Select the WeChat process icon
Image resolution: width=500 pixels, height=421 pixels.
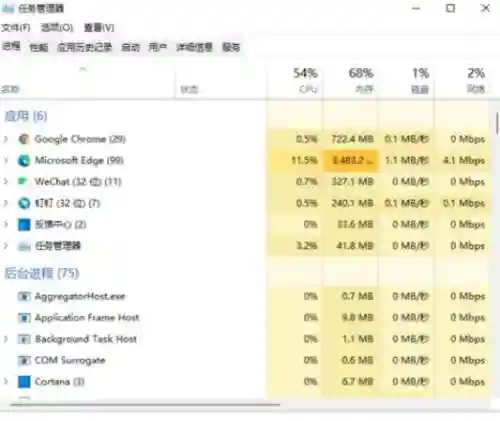pyautogui.click(x=23, y=182)
